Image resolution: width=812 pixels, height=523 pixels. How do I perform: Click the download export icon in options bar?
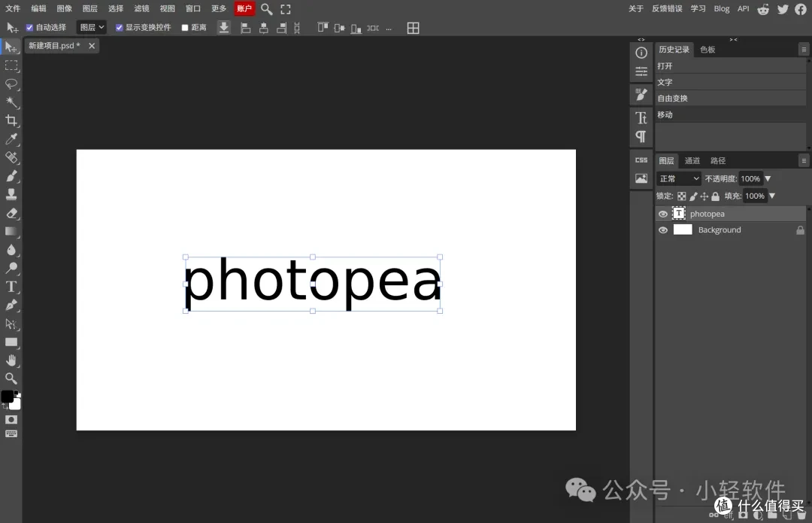tap(224, 28)
